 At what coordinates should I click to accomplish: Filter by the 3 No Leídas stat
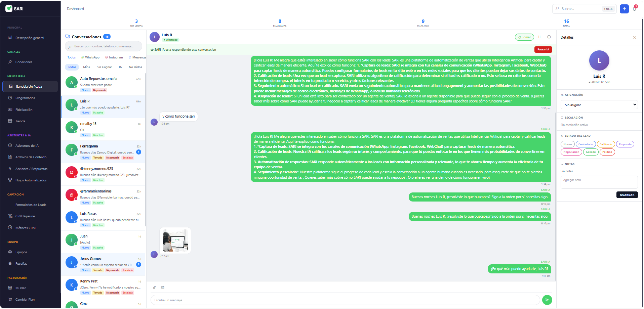[x=136, y=23]
